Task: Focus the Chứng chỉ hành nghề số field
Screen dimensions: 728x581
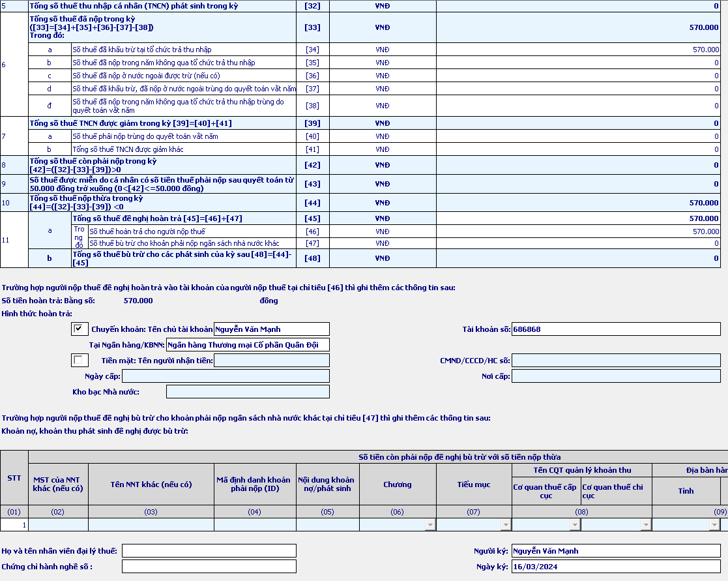Action: click(x=209, y=567)
